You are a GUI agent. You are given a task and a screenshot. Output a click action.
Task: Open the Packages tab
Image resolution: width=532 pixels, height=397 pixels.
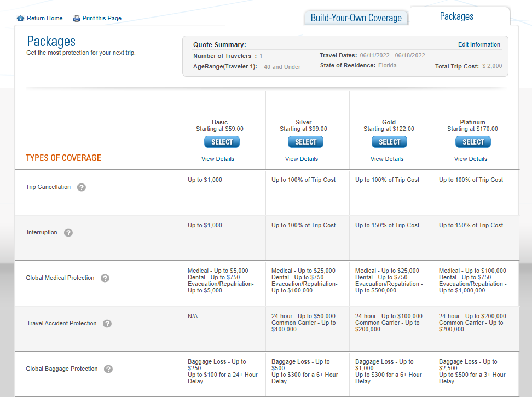pyautogui.click(x=456, y=16)
